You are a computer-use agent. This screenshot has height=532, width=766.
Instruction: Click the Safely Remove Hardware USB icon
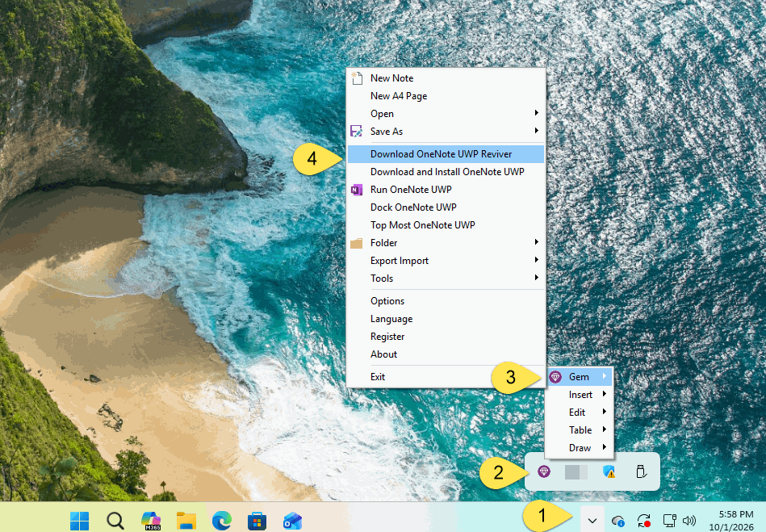coord(642,471)
